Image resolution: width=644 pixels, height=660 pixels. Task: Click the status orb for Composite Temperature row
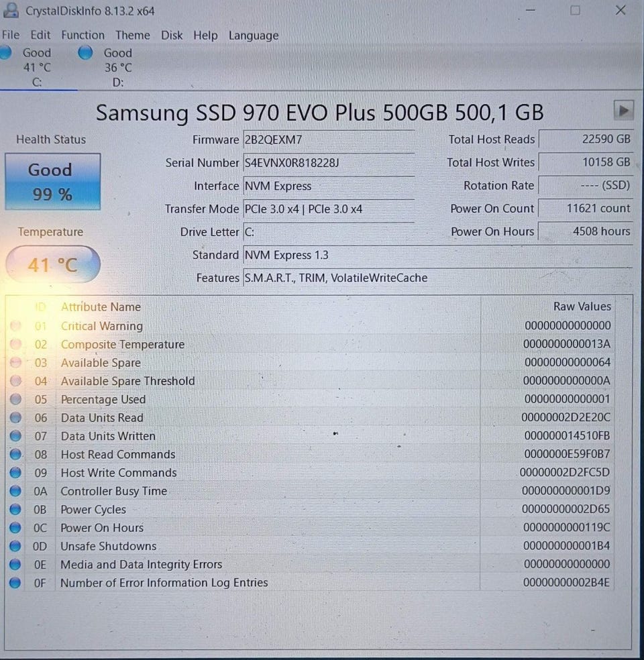pos(15,344)
